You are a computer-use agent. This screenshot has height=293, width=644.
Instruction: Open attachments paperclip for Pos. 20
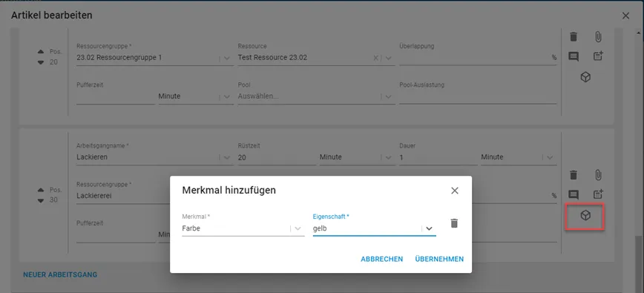[598, 37]
